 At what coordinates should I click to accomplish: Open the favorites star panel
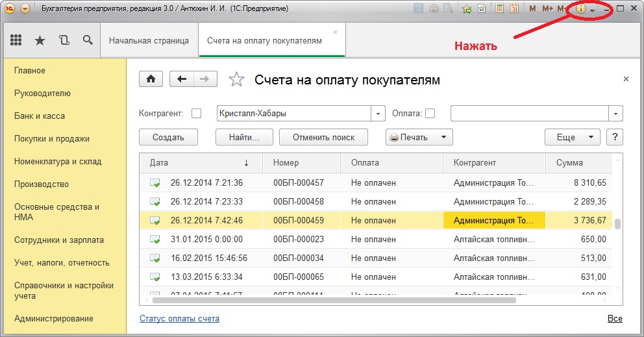tap(40, 40)
